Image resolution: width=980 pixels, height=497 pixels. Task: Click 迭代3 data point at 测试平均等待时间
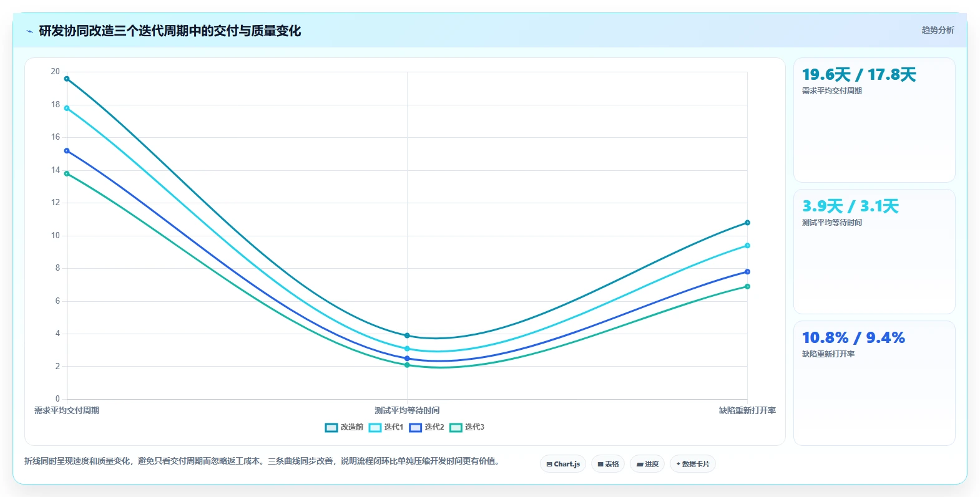pos(407,365)
